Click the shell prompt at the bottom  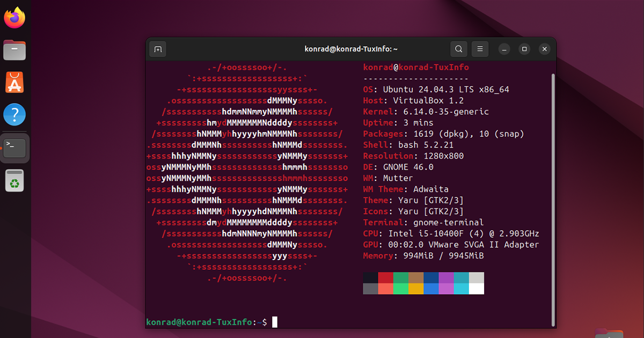pyautogui.click(x=207, y=322)
